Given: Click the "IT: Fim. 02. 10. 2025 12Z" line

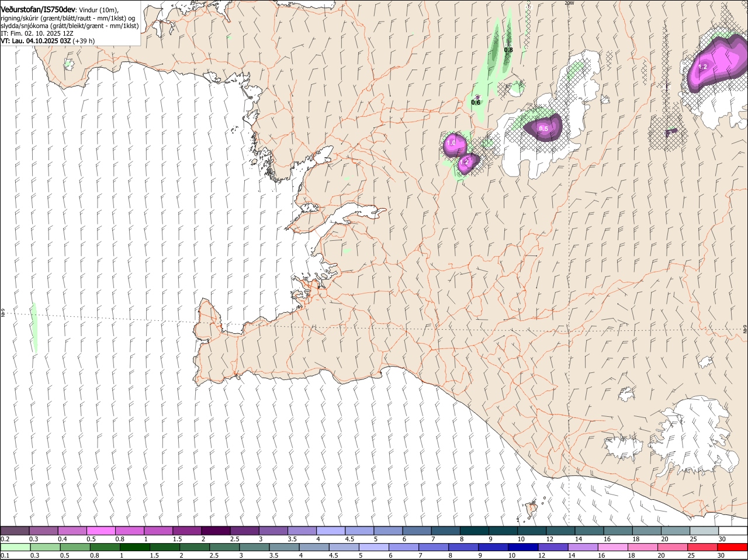Looking at the screenshot, I should 37,33.
